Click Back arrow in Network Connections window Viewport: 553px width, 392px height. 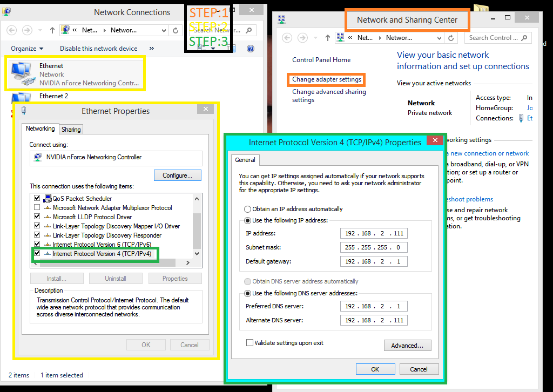(12, 30)
